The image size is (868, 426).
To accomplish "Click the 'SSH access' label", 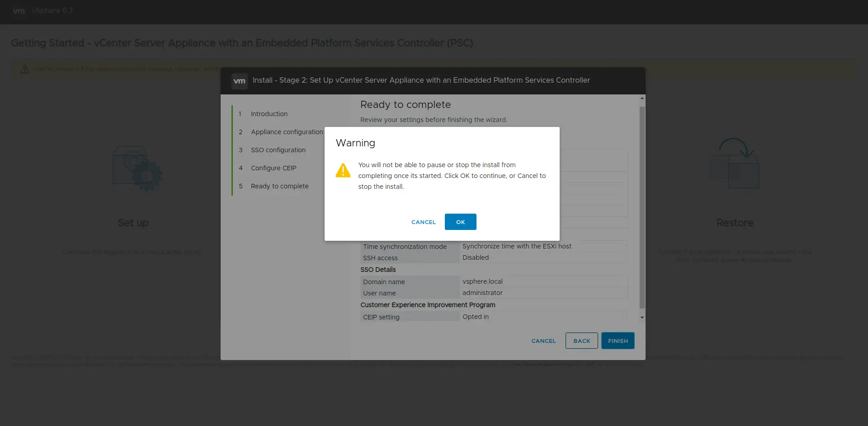I will [x=380, y=258].
